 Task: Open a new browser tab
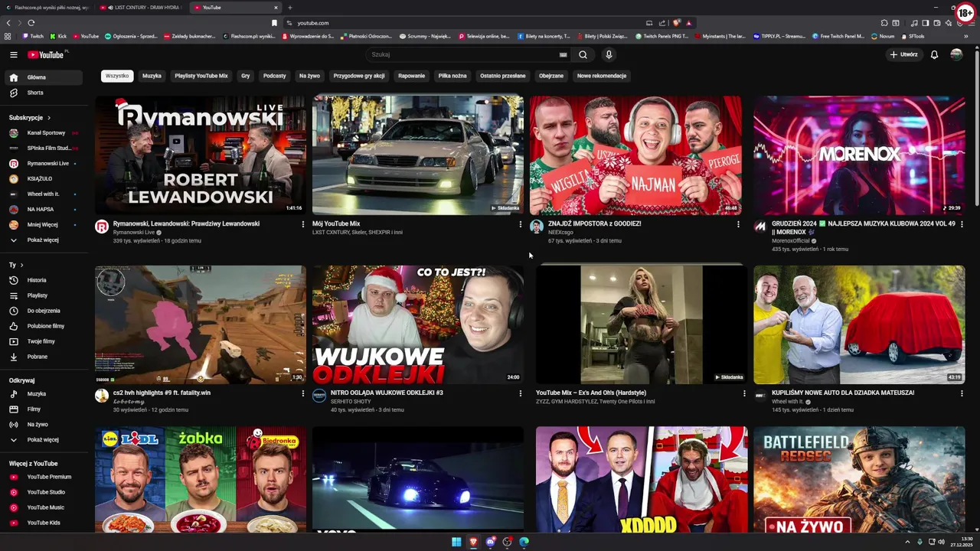[x=289, y=8]
